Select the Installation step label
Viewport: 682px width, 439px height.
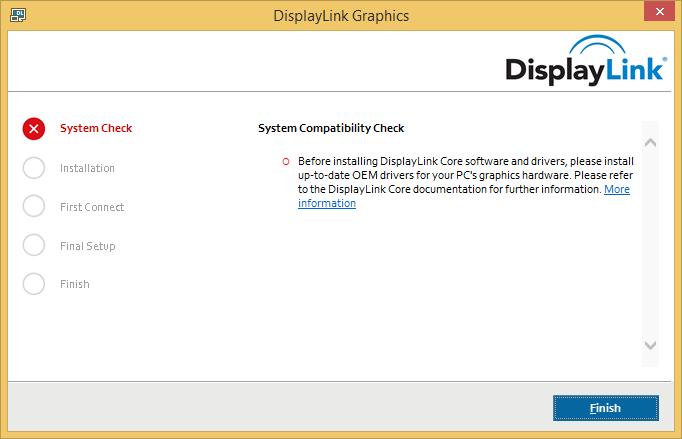click(87, 168)
